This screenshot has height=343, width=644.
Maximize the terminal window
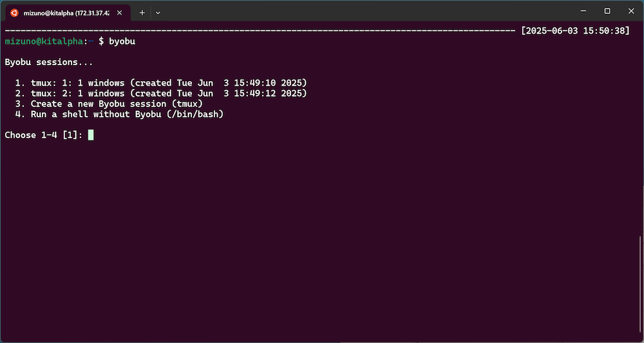click(607, 11)
